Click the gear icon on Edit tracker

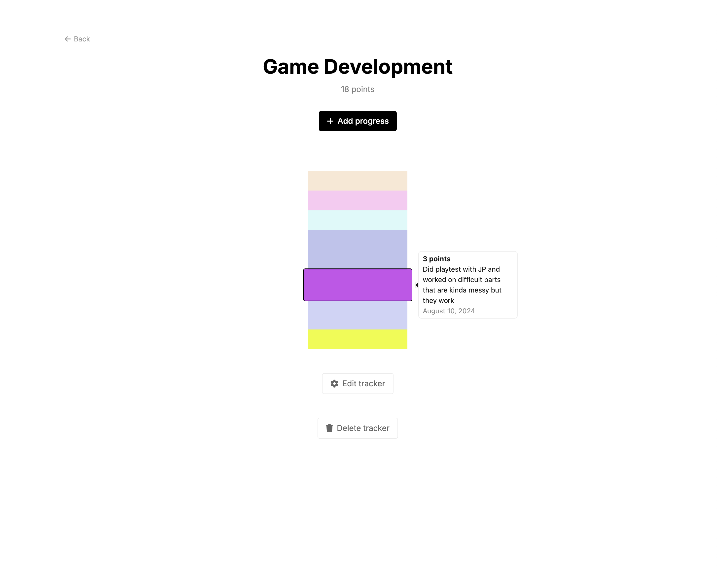pos(334,383)
